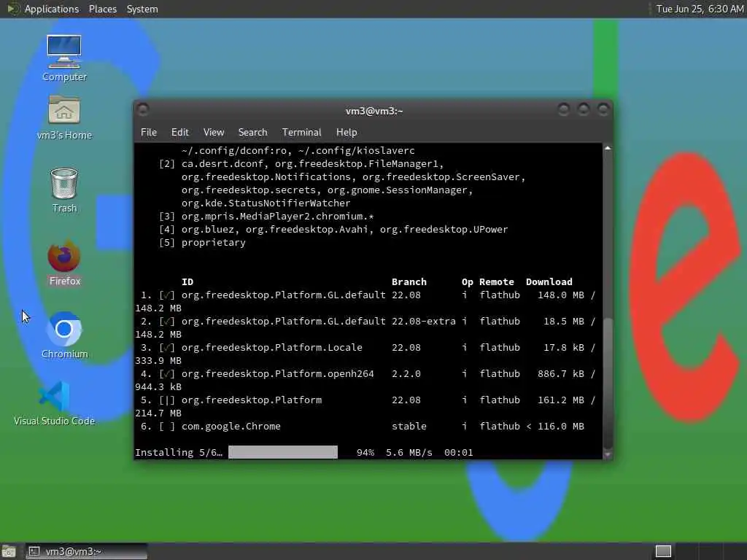Click vm3@vm3:~ taskbar button
This screenshot has height=560, width=747.
click(86, 551)
